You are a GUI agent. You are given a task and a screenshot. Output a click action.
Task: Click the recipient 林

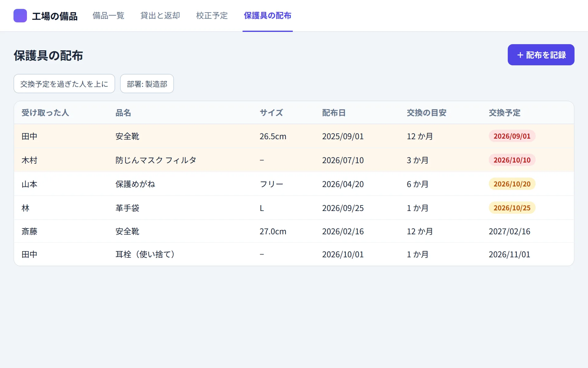pyautogui.click(x=25, y=208)
